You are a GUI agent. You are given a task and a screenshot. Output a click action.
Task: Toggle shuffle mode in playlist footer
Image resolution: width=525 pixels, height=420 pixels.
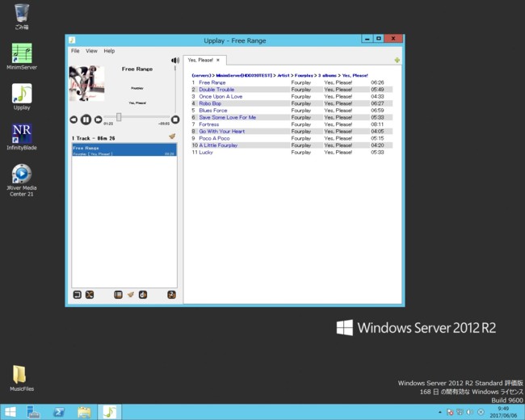pos(90,295)
